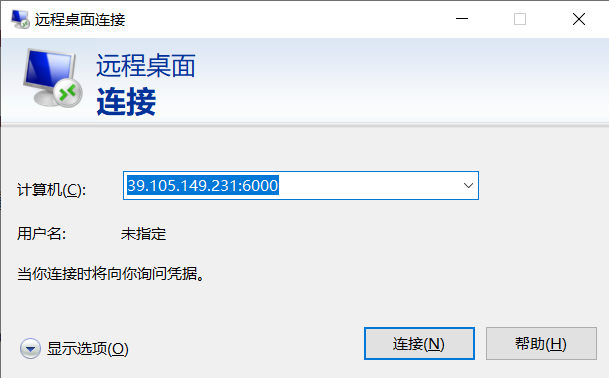This screenshot has width=609, height=378.
Task: Click green arrows badge on monitor icon
Action: [68, 93]
